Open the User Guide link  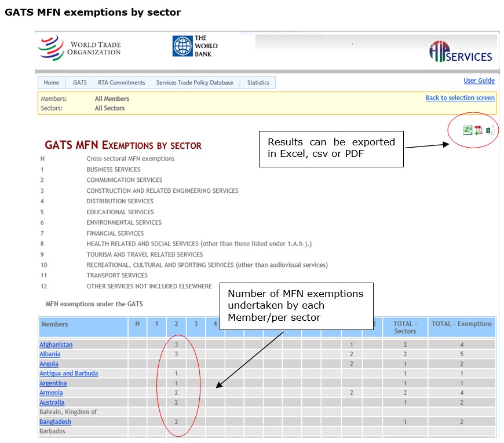479,80
